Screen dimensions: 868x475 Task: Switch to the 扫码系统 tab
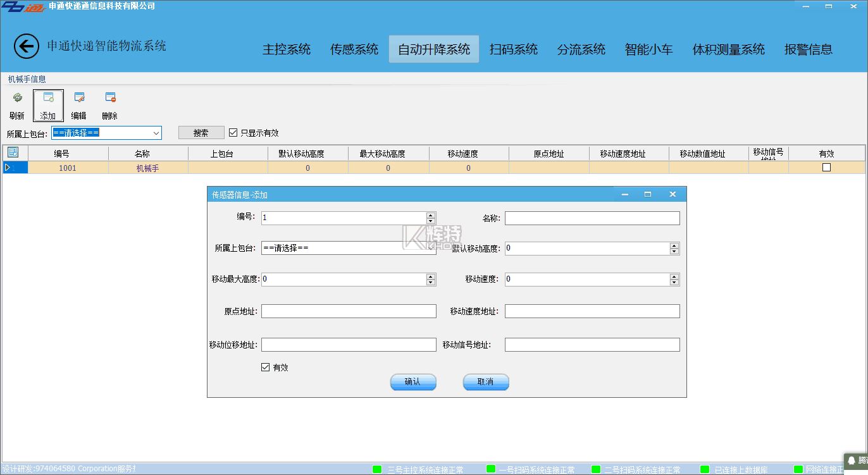click(x=513, y=49)
